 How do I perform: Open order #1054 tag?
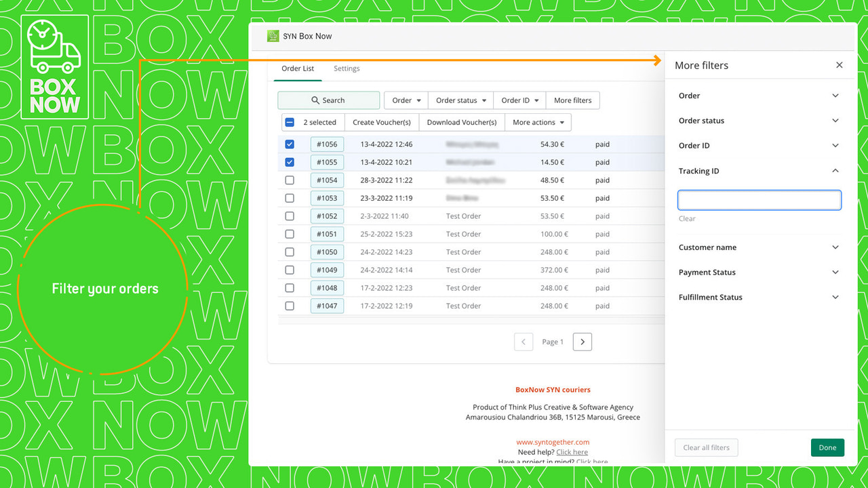tap(327, 180)
